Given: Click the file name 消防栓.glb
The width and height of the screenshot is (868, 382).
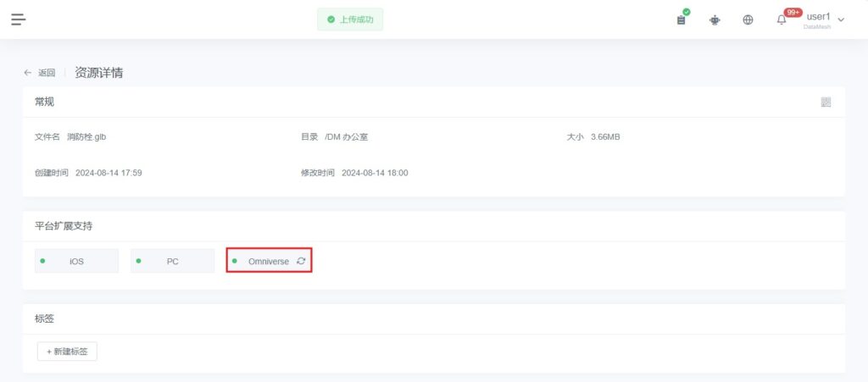Looking at the screenshot, I should [86, 136].
